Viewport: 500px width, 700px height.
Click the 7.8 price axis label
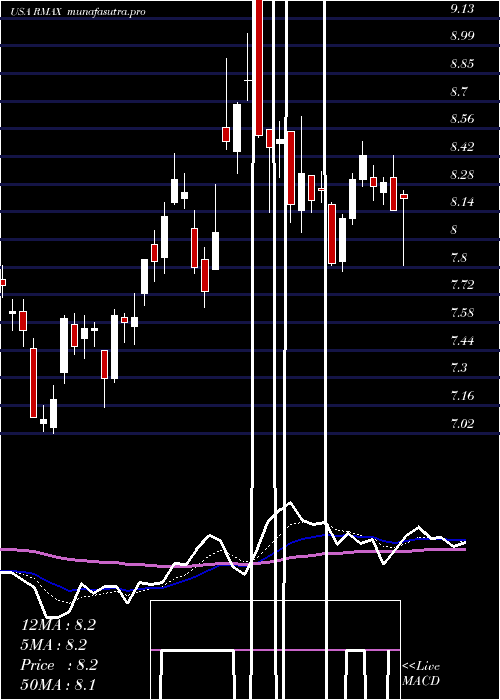(459, 257)
